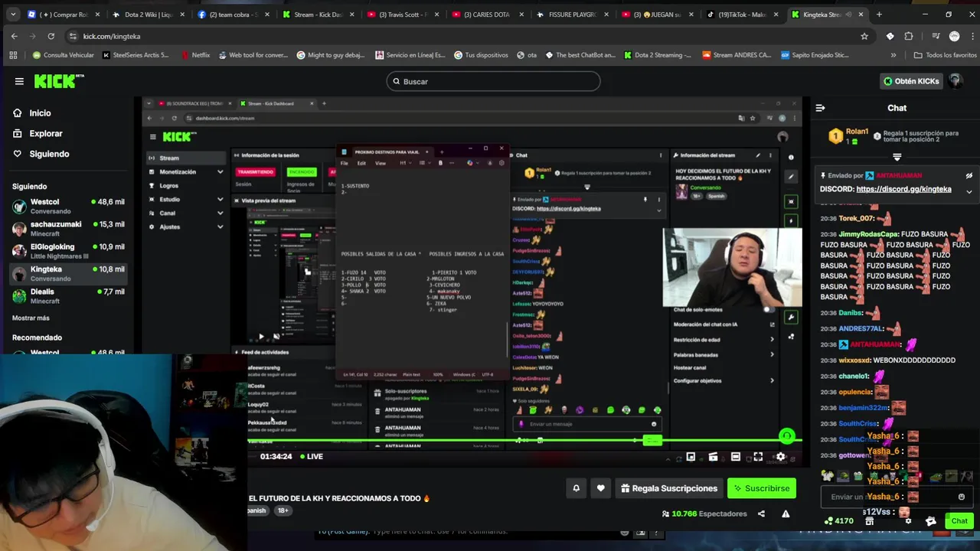Collapse the chat panel with the arrow icon

[820, 108]
